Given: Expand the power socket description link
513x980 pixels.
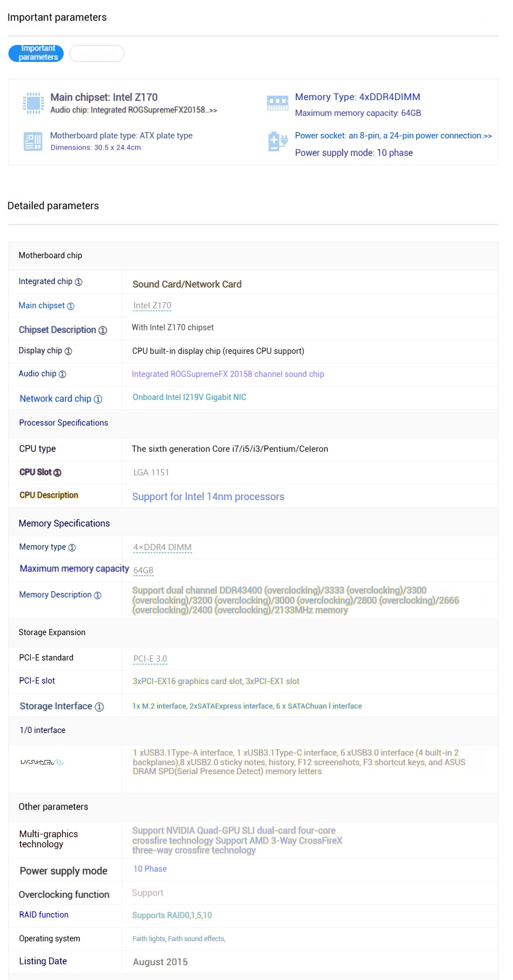Looking at the screenshot, I should click(x=394, y=136).
